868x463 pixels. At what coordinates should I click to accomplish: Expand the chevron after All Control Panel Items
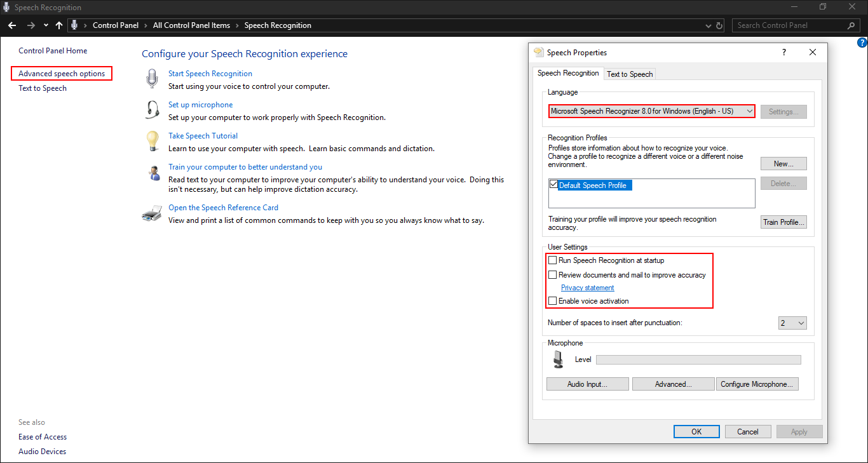coord(237,25)
